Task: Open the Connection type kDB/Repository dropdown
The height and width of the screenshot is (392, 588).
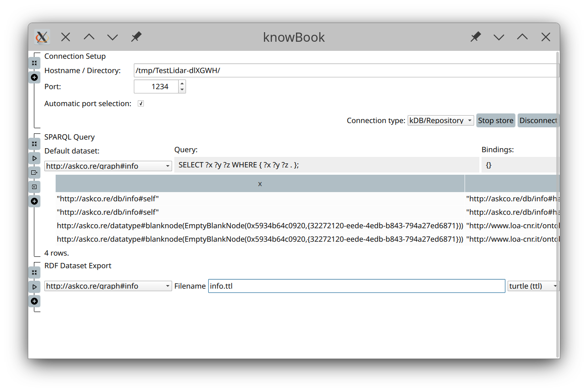Action: point(440,120)
